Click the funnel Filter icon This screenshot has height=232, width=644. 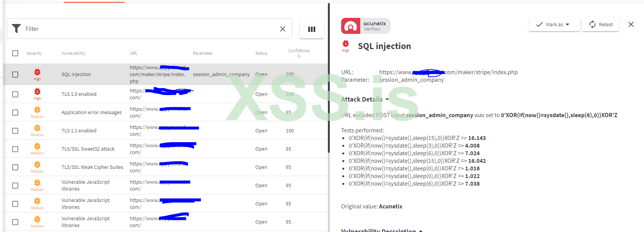point(16,29)
